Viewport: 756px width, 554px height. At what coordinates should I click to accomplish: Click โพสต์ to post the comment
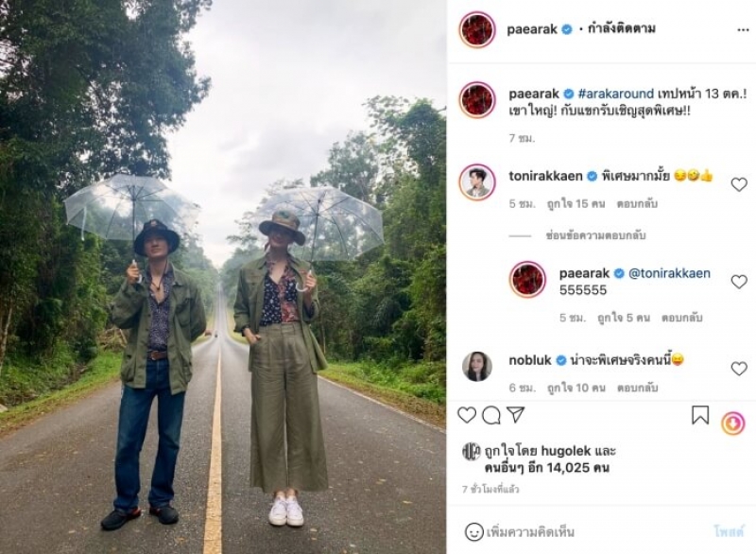pyautogui.click(x=729, y=532)
